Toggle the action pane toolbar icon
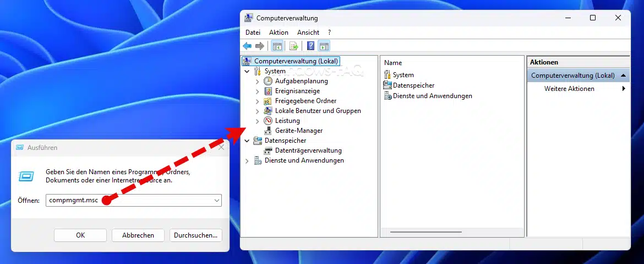Screen dimensions: 644x264 coord(324,46)
